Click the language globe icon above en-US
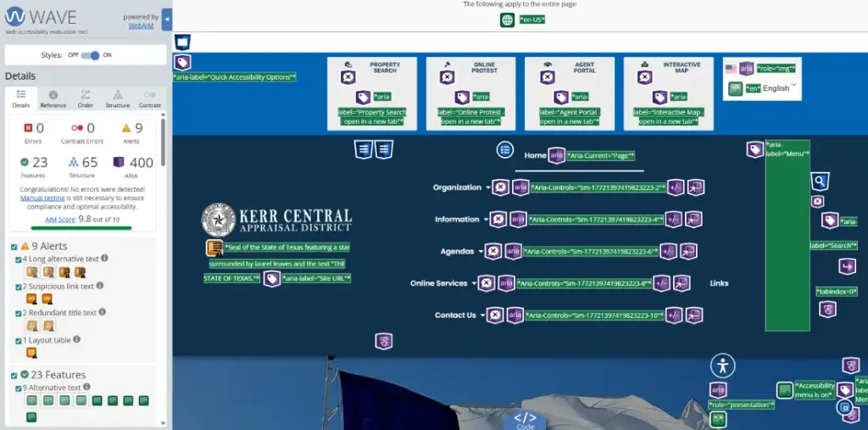The height and width of the screenshot is (430, 868). point(508,20)
